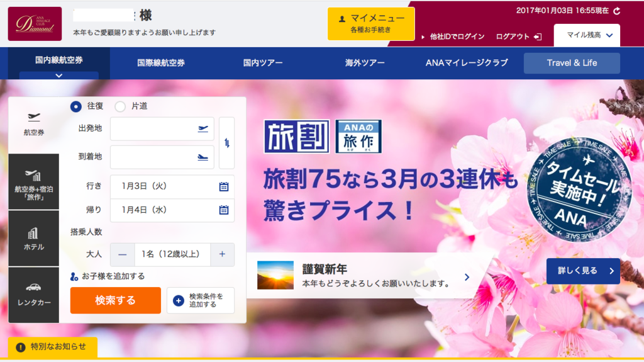Screen dimensions: 644x362
Task: Expand the chevron under 国内線航空券
Action: pos(58,76)
